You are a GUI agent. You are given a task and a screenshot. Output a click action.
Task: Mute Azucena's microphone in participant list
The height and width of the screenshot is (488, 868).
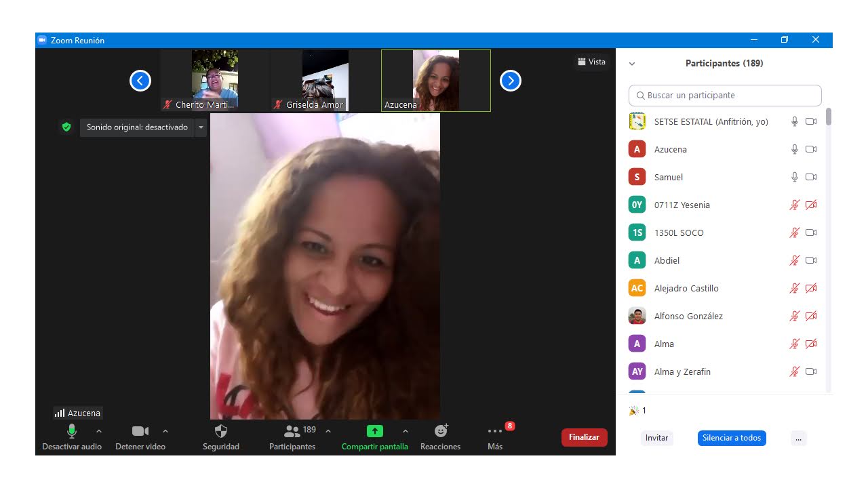(795, 150)
